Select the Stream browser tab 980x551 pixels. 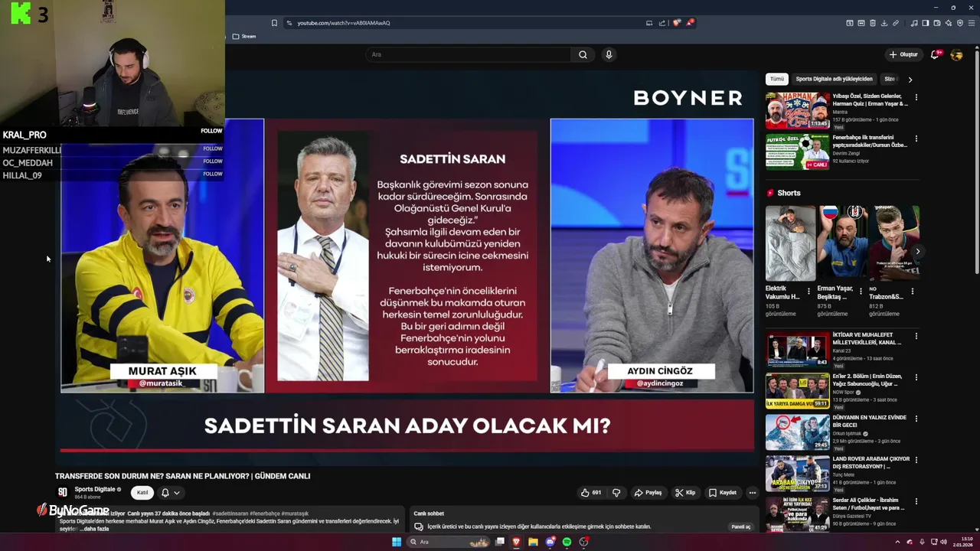tap(244, 36)
